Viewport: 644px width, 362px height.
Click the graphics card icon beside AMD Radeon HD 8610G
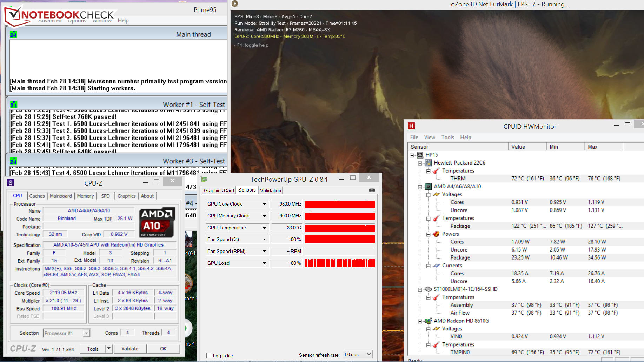coord(428,321)
